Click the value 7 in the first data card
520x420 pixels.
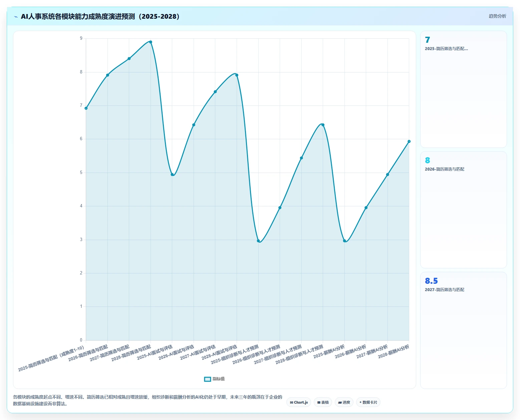pos(428,40)
